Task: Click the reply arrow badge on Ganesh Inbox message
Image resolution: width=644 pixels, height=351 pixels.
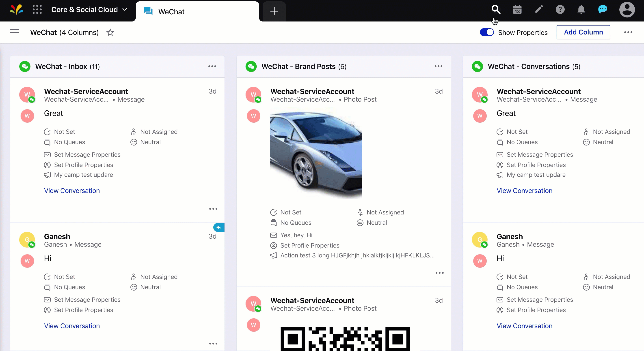Action: pyautogui.click(x=219, y=227)
